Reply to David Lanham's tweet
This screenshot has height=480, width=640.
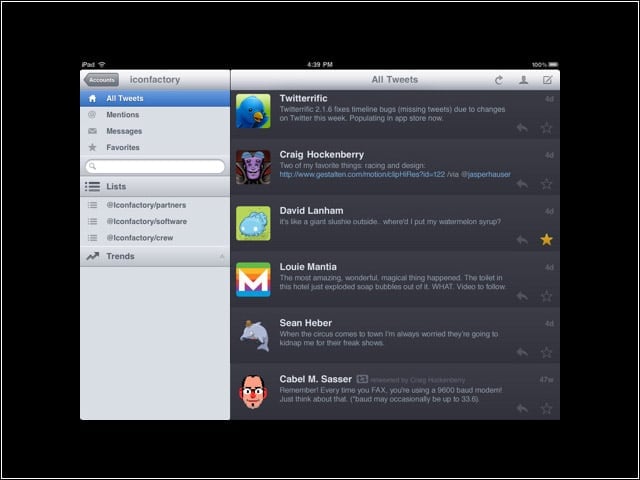[522, 240]
